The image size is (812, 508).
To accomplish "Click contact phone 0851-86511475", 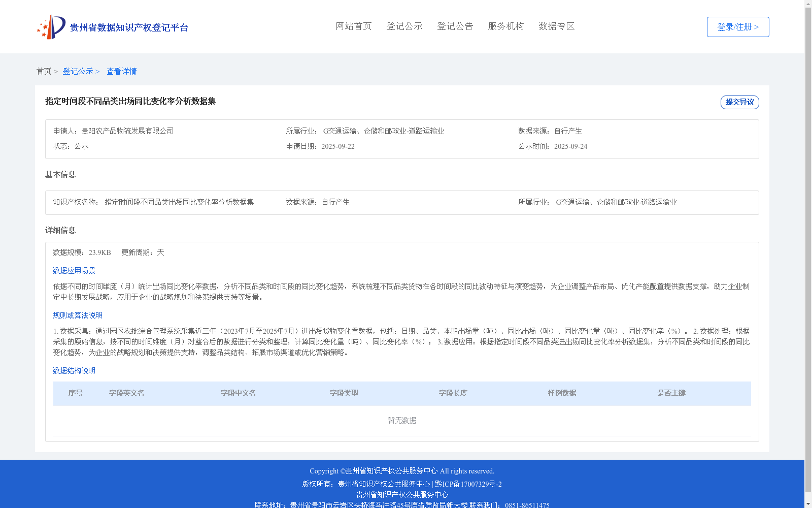I will coord(527,505).
